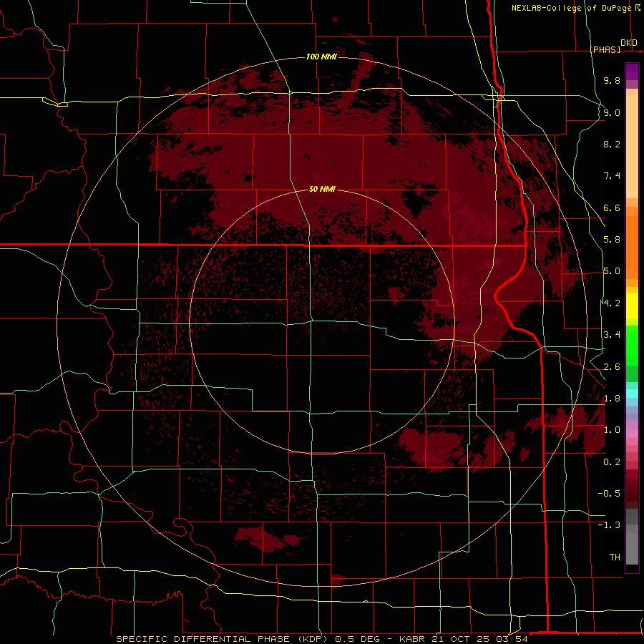
Task: Click the 3.4 legend value
Action: click(612, 335)
